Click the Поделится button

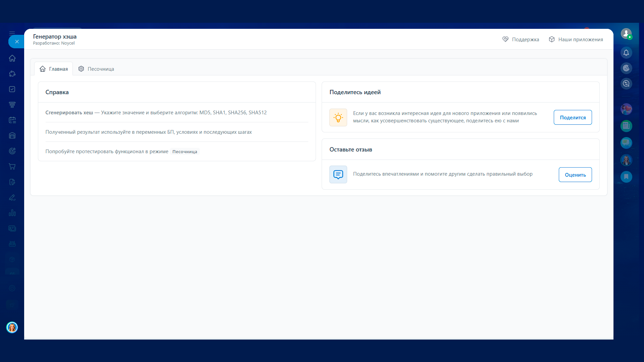pyautogui.click(x=573, y=117)
